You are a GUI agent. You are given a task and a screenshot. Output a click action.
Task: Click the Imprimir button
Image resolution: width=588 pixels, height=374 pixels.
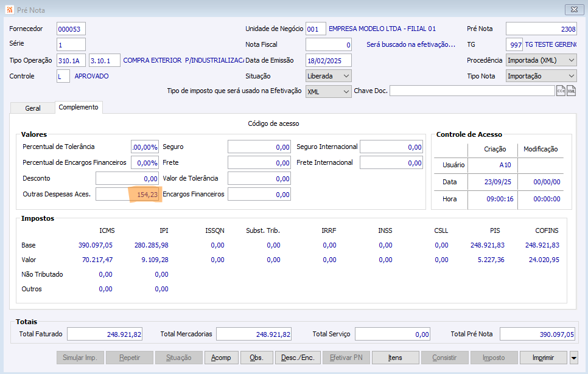(x=543, y=358)
